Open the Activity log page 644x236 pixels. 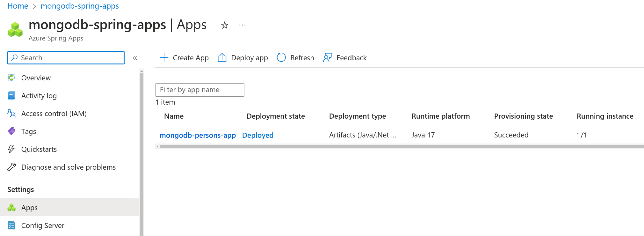click(39, 96)
